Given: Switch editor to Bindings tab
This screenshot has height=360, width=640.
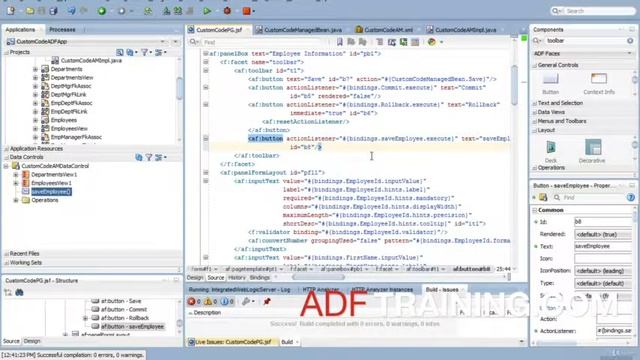Looking at the screenshot, I should tap(260, 278).
